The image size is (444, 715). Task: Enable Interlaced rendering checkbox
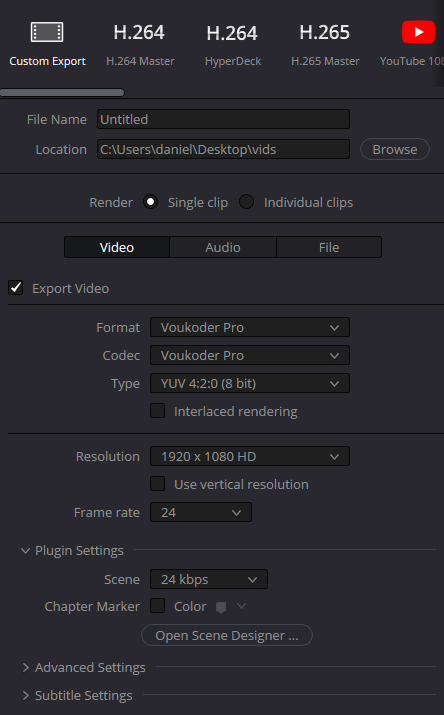[x=158, y=410]
